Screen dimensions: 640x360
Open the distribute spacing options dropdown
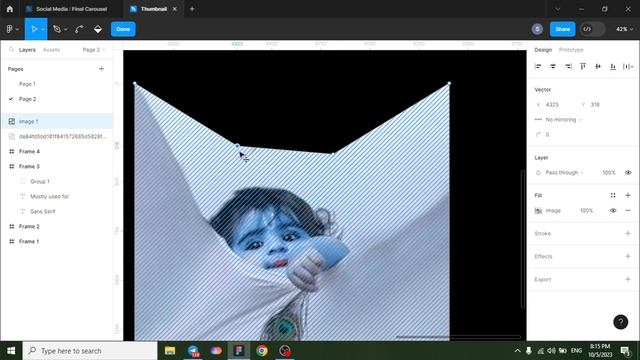point(628,67)
